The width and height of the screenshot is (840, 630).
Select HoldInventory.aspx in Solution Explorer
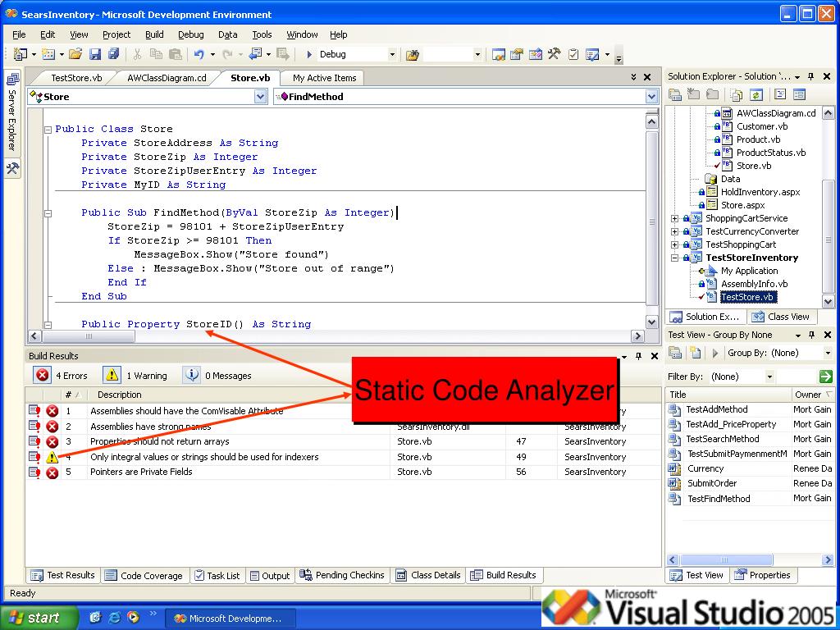(760, 192)
